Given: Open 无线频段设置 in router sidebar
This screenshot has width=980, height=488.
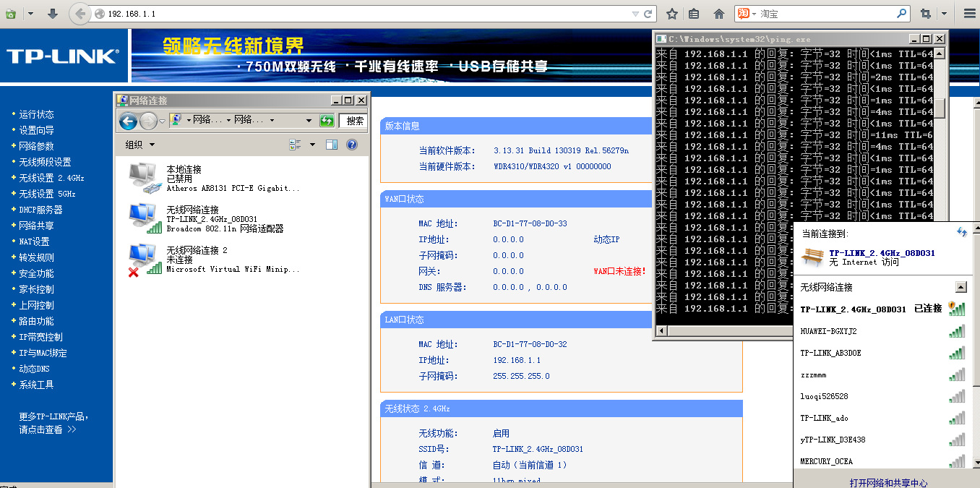Looking at the screenshot, I should [45, 162].
